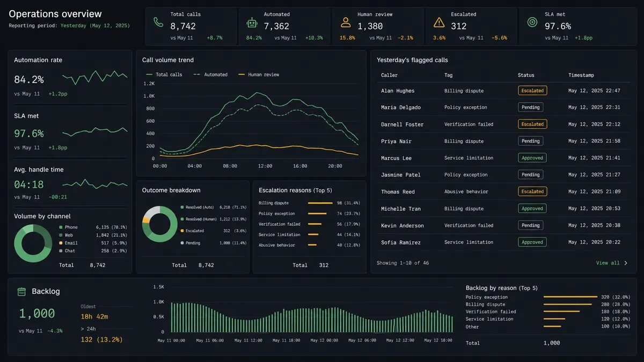The width and height of the screenshot is (644, 362).
Task: Click the Escalated badge for Thomas Reed
Action: coord(532,191)
